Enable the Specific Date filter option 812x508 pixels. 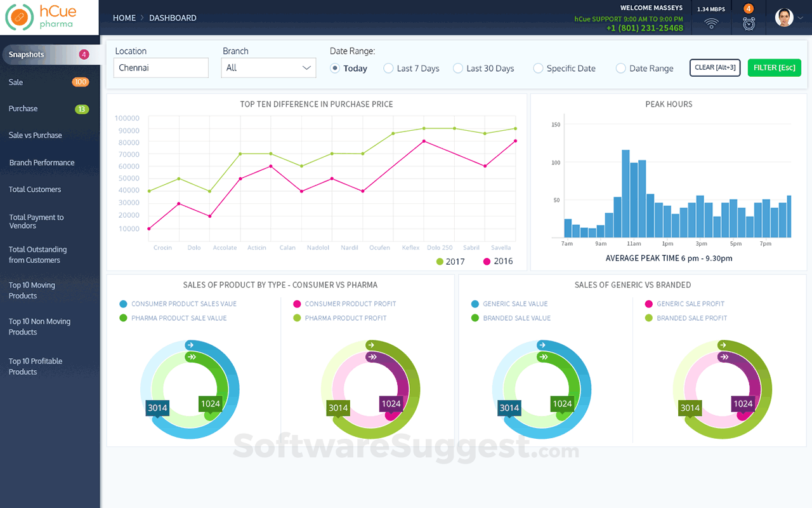click(x=538, y=68)
